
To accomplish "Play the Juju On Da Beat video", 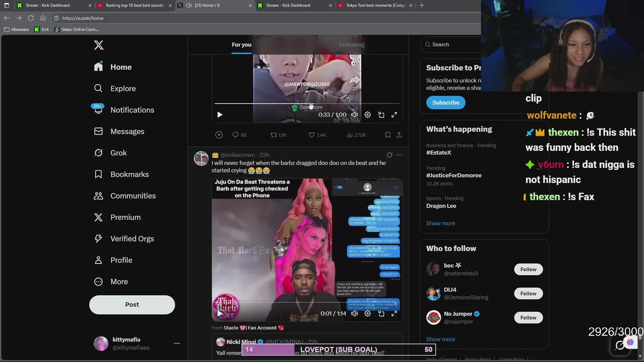I will (219, 313).
